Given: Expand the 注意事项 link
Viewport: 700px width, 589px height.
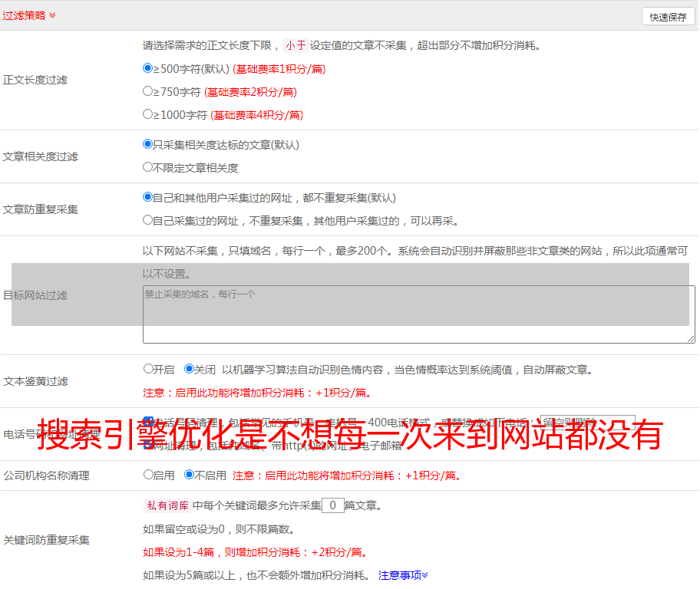Looking at the screenshot, I should 403,574.
